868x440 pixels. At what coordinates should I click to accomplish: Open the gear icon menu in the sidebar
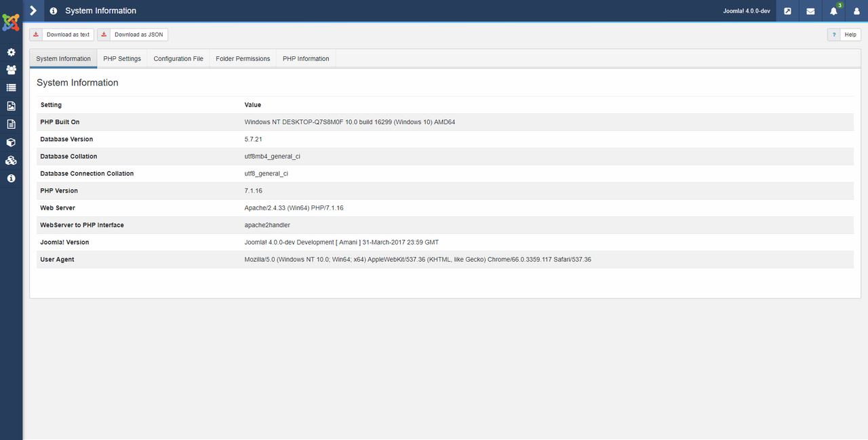click(x=11, y=52)
